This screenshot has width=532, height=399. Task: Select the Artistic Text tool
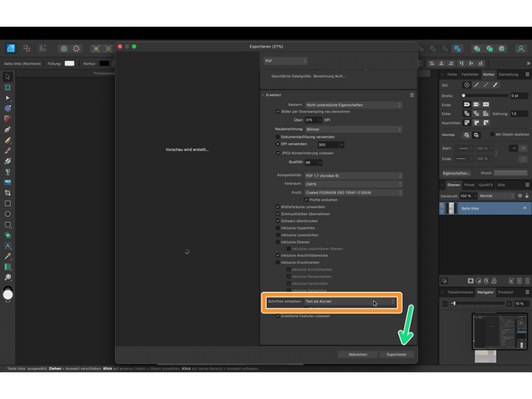click(8, 245)
